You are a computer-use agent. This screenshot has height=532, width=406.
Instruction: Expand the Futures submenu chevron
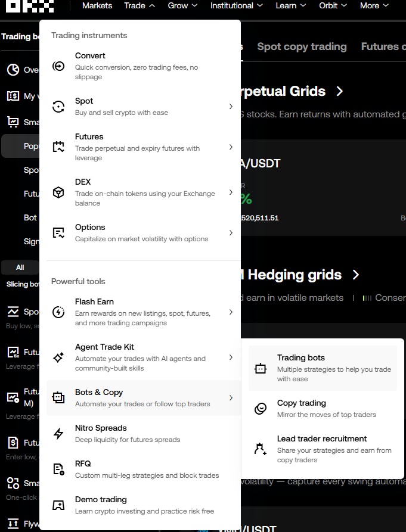(x=231, y=147)
